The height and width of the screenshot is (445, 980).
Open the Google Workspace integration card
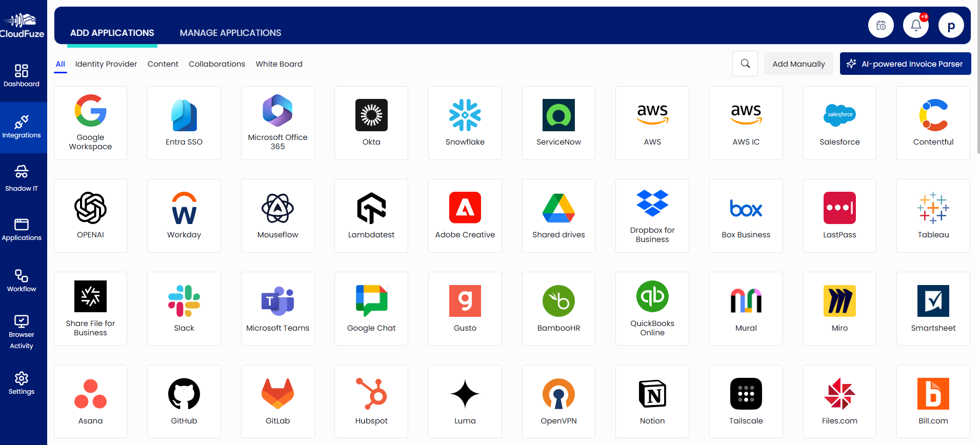(90, 123)
